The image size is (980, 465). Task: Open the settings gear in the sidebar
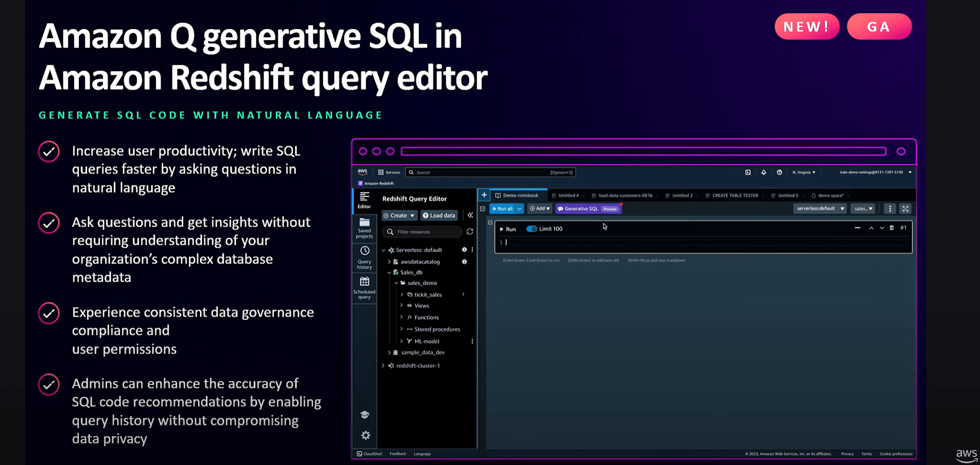pyautogui.click(x=366, y=435)
